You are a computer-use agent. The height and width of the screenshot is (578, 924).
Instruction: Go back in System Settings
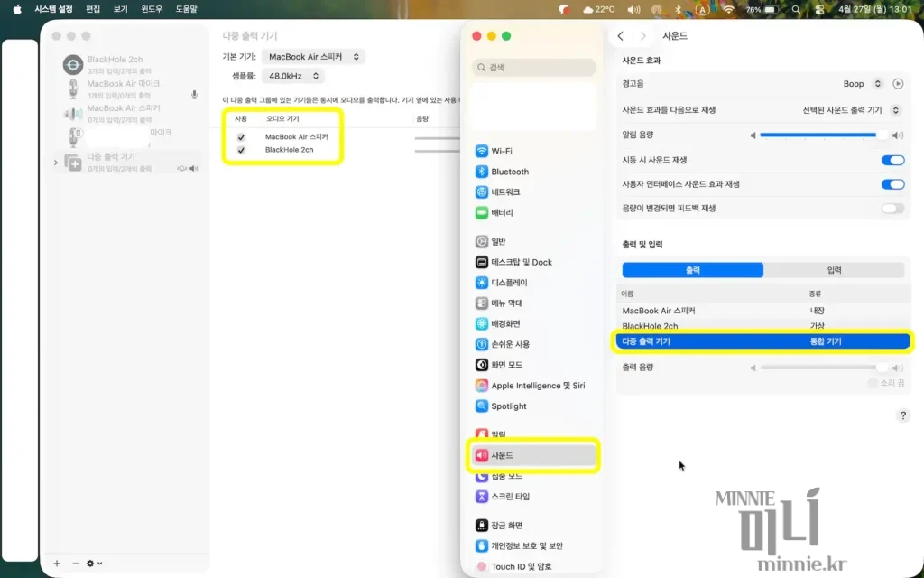[x=620, y=36]
